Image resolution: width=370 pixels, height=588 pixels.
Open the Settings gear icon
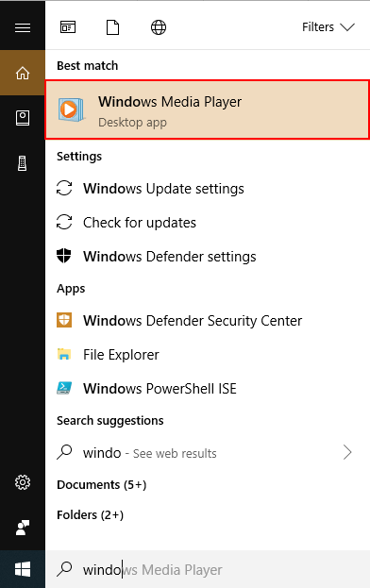[23, 482]
